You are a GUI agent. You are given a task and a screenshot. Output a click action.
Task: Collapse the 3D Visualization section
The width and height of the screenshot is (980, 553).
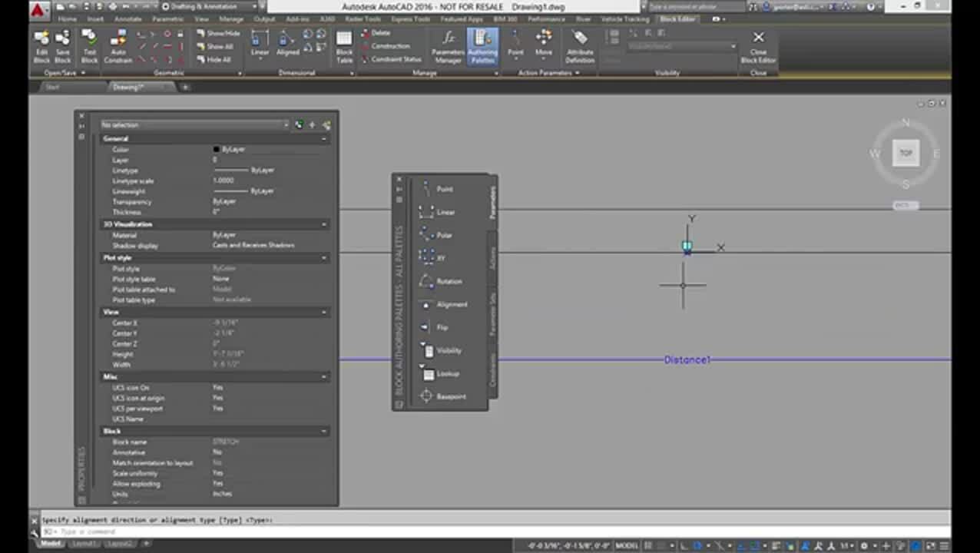tap(323, 224)
